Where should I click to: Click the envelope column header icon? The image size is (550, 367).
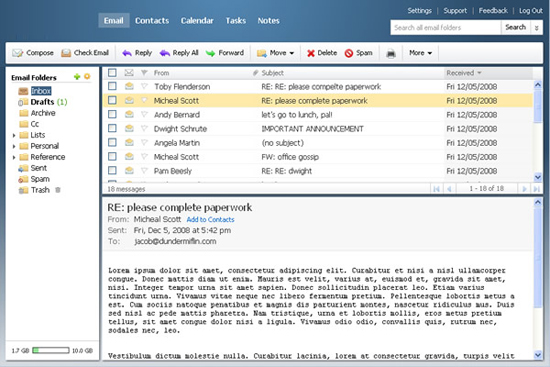pyautogui.click(x=129, y=73)
